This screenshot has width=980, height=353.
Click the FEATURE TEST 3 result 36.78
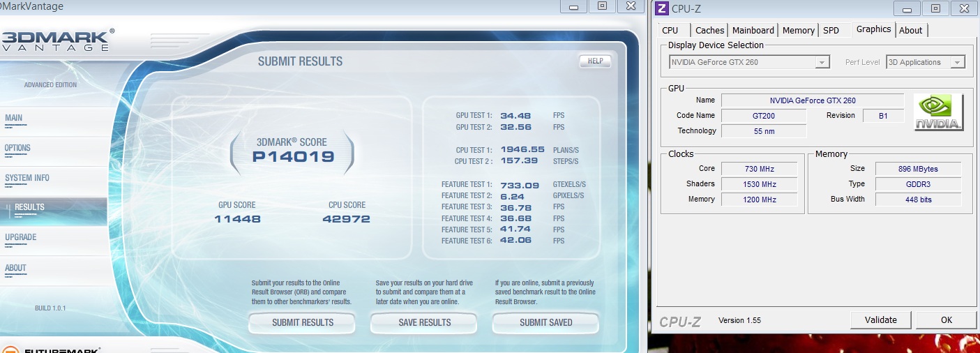pos(516,207)
